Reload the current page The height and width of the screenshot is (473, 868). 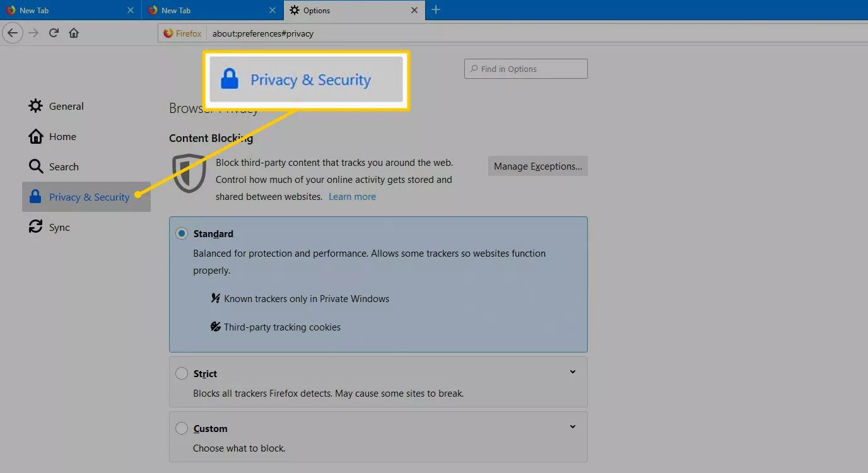pos(54,33)
